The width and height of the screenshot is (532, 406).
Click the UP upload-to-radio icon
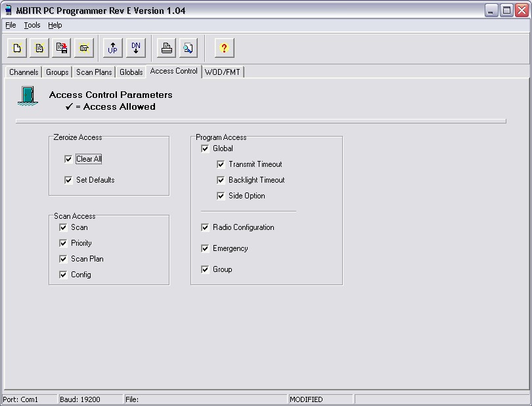(113, 48)
